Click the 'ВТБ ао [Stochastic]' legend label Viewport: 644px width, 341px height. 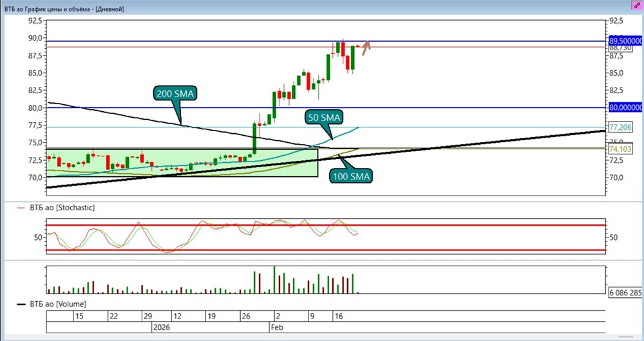[62, 208]
